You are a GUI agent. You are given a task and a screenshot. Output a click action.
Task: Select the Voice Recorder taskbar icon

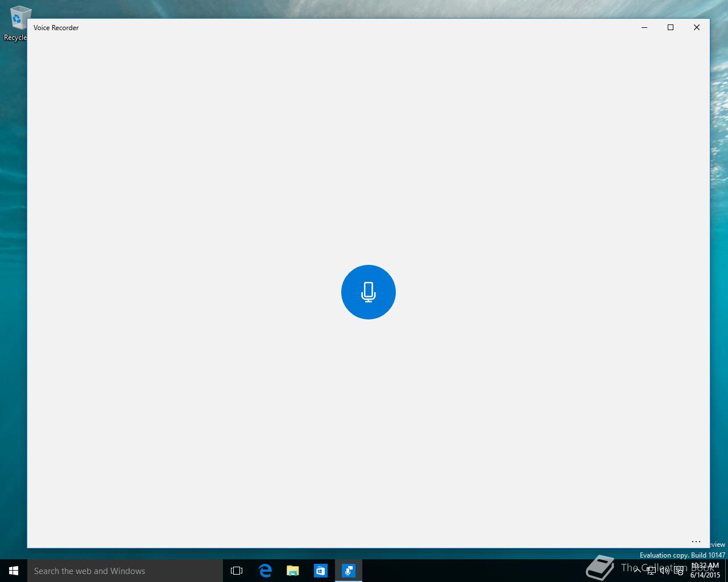point(349,571)
